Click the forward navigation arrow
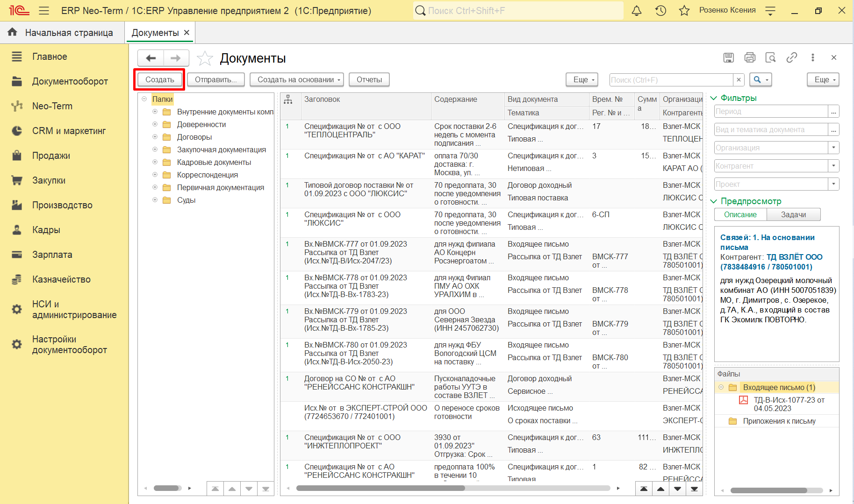The width and height of the screenshot is (854, 504). pyautogui.click(x=176, y=58)
